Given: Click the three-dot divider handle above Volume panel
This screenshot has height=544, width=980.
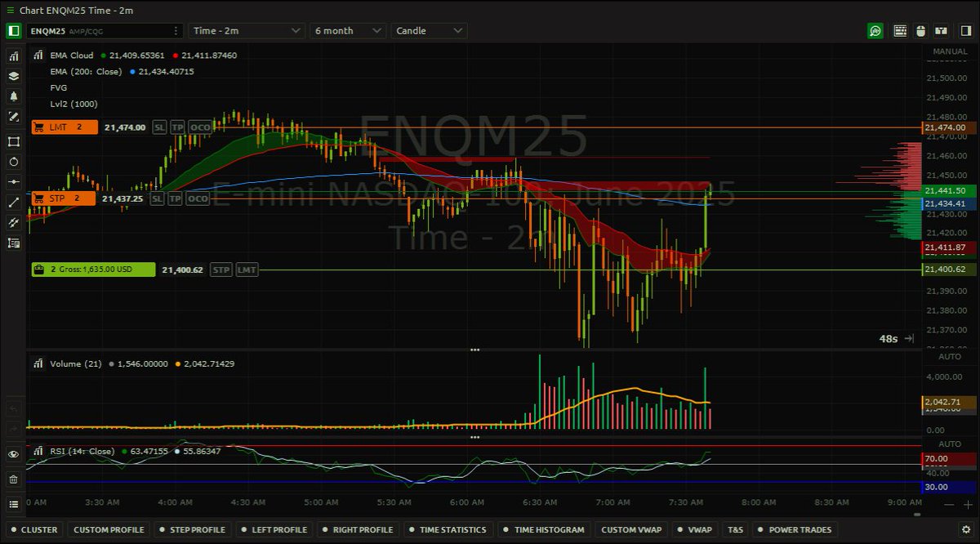Looking at the screenshot, I should coord(475,350).
